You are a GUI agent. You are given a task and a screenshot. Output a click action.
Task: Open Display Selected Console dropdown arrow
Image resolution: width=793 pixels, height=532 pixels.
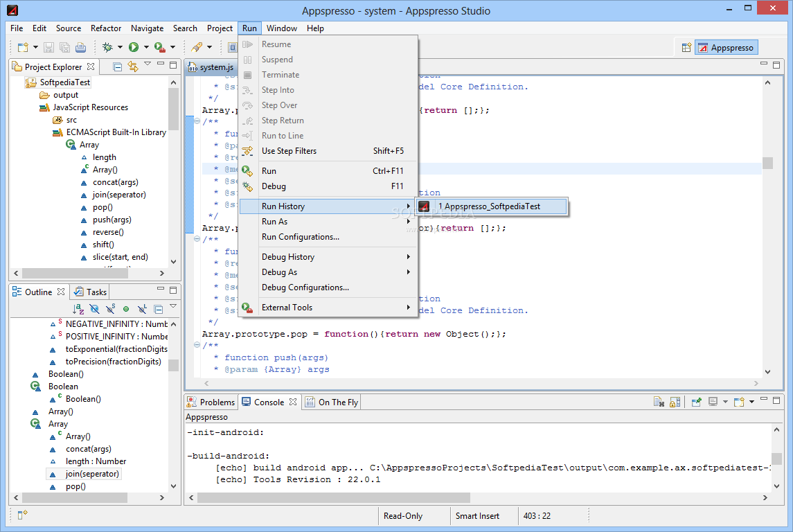coord(725,402)
